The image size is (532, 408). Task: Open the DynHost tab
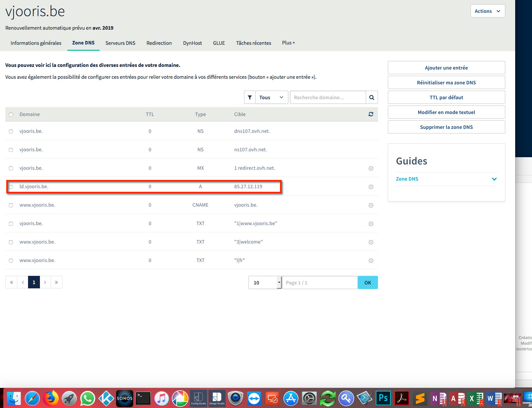192,43
